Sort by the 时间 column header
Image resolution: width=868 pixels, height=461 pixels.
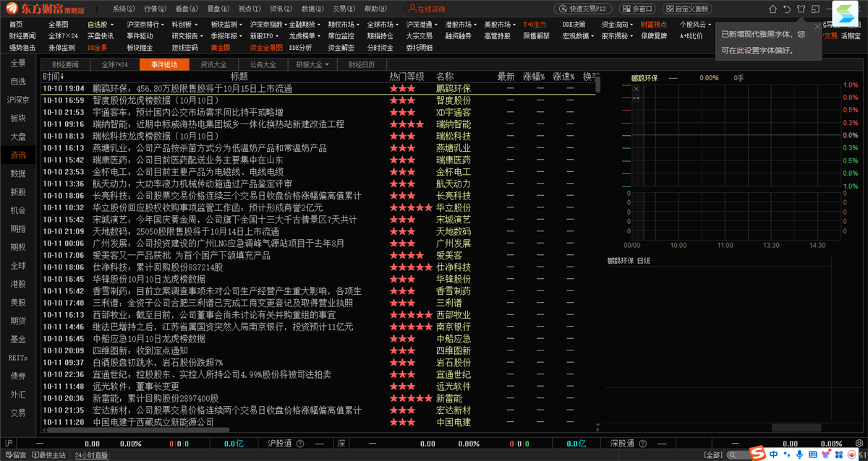[53, 77]
